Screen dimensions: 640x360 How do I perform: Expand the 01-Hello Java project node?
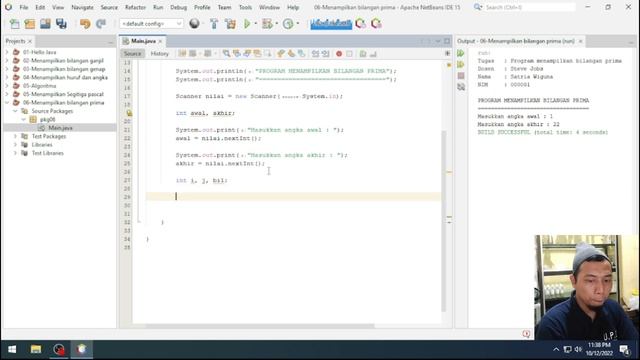tap(7, 52)
